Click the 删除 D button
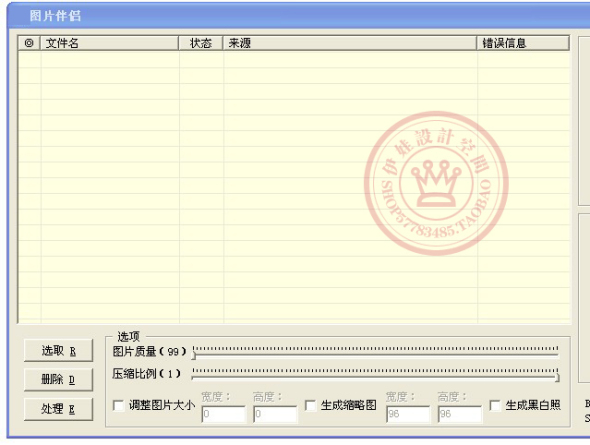 coord(58,380)
